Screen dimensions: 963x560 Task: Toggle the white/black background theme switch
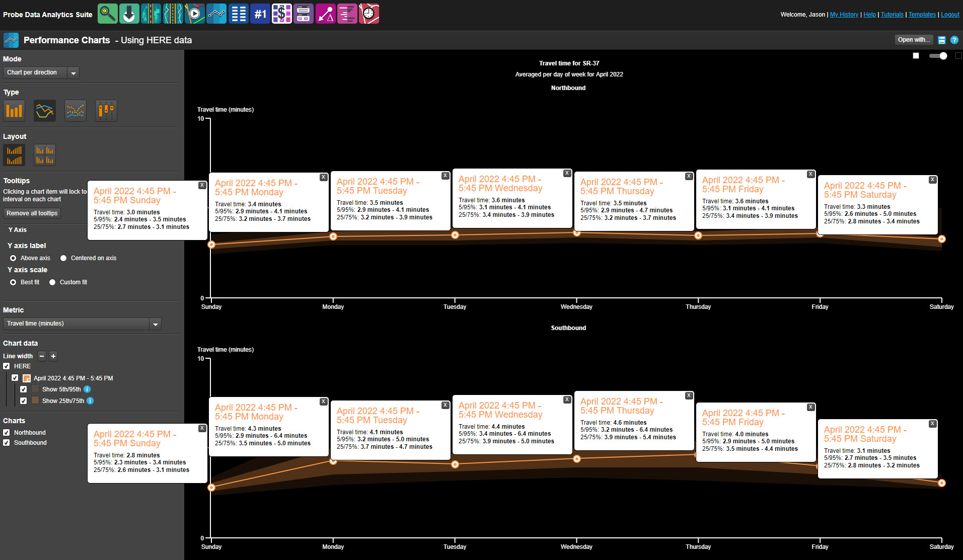(938, 56)
